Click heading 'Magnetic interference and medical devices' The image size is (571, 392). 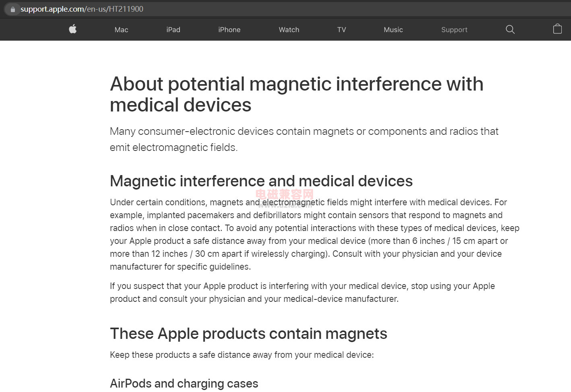261,181
